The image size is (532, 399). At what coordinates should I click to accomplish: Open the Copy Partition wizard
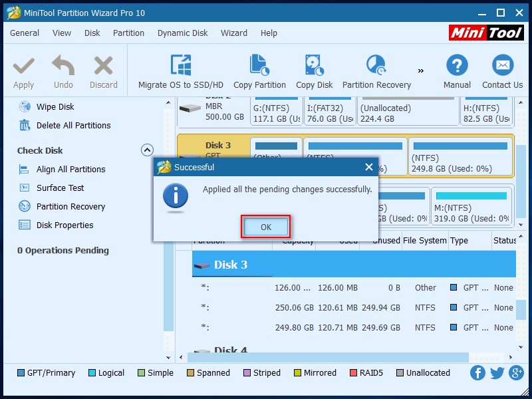259,72
